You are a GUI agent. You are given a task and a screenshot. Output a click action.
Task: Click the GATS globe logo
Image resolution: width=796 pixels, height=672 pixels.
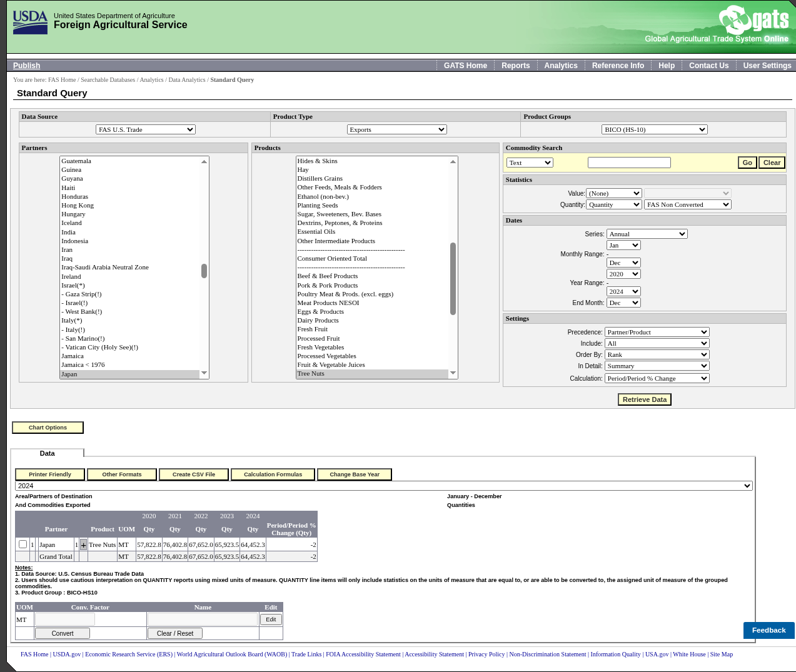point(735,20)
